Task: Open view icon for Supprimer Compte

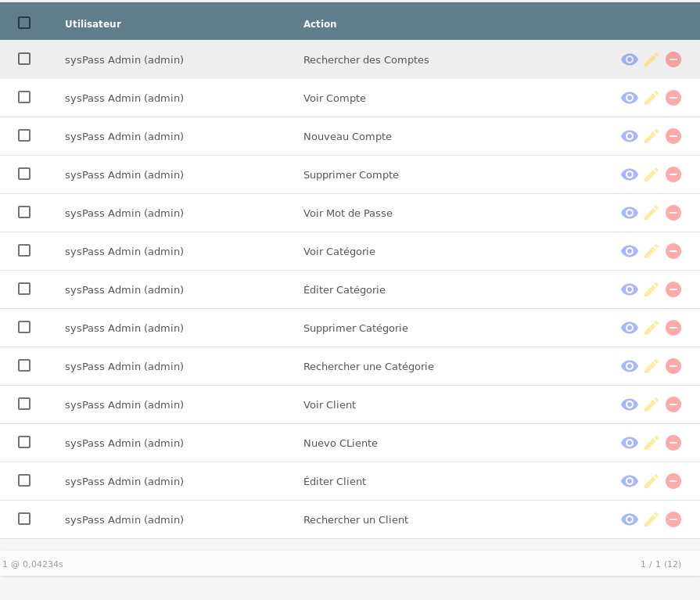Action: pos(630,174)
